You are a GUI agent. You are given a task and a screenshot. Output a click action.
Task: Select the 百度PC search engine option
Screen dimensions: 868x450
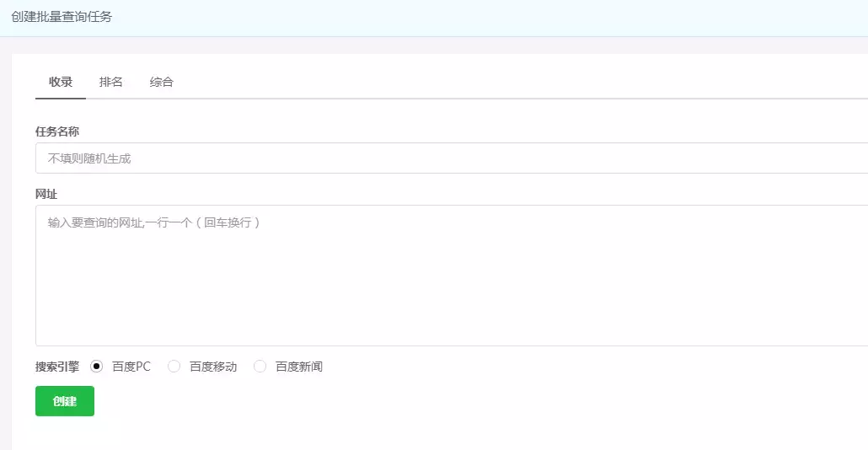pyautogui.click(x=96, y=367)
